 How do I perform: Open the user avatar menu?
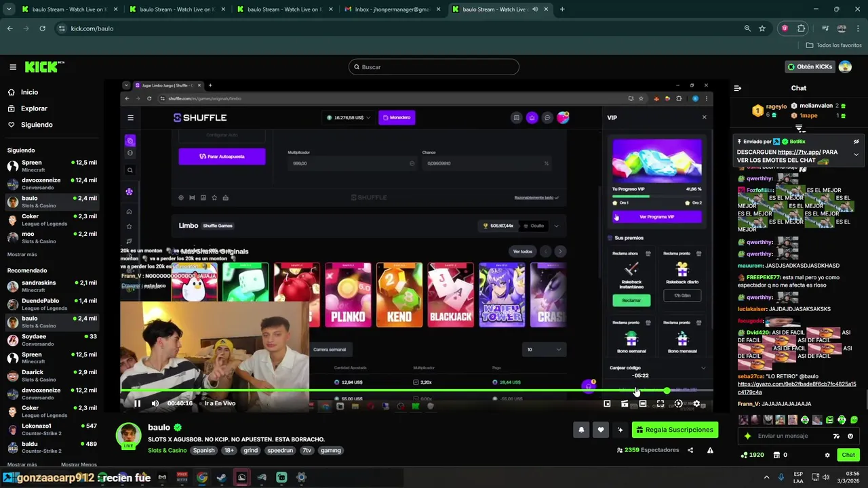[845, 67]
